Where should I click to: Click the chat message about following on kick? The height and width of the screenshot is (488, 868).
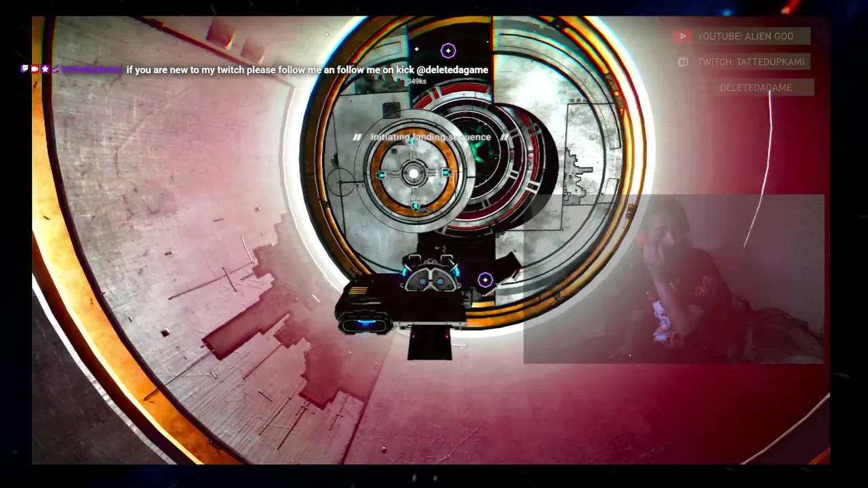pyautogui.click(x=307, y=70)
